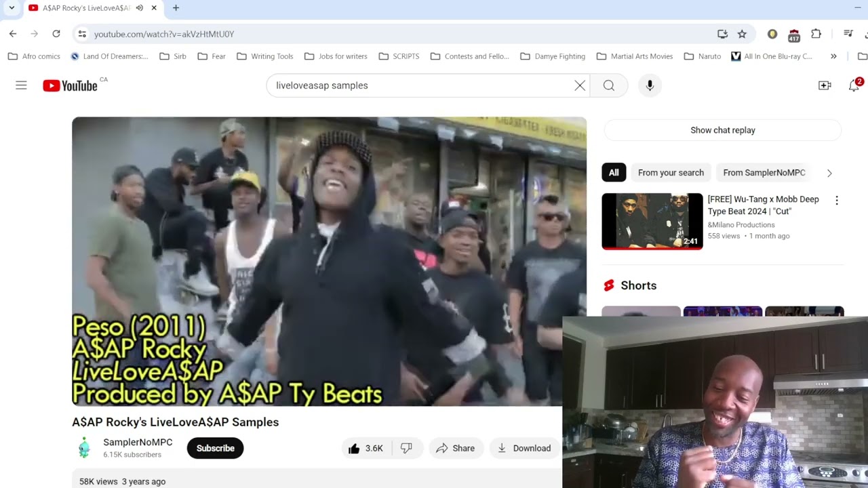The height and width of the screenshot is (488, 868).
Task: Open the SamplerNoMPC channel name link
Action: (138, 442)
